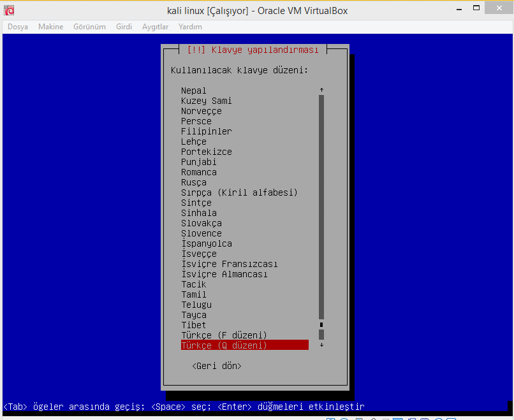The height and width of the screenshot is (420, 514).
Task: Pick Romanca from the list
Action: point(199,172)
